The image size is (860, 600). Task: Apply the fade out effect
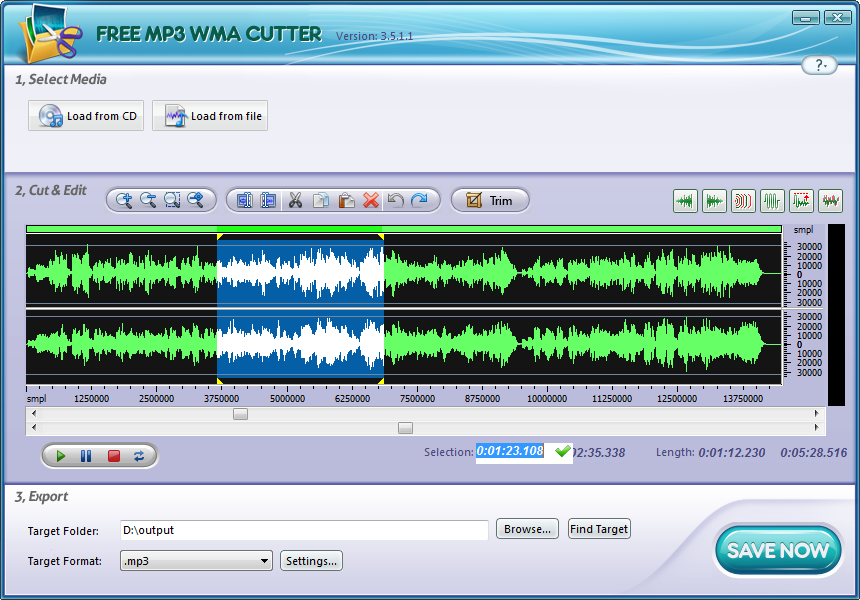714,201
